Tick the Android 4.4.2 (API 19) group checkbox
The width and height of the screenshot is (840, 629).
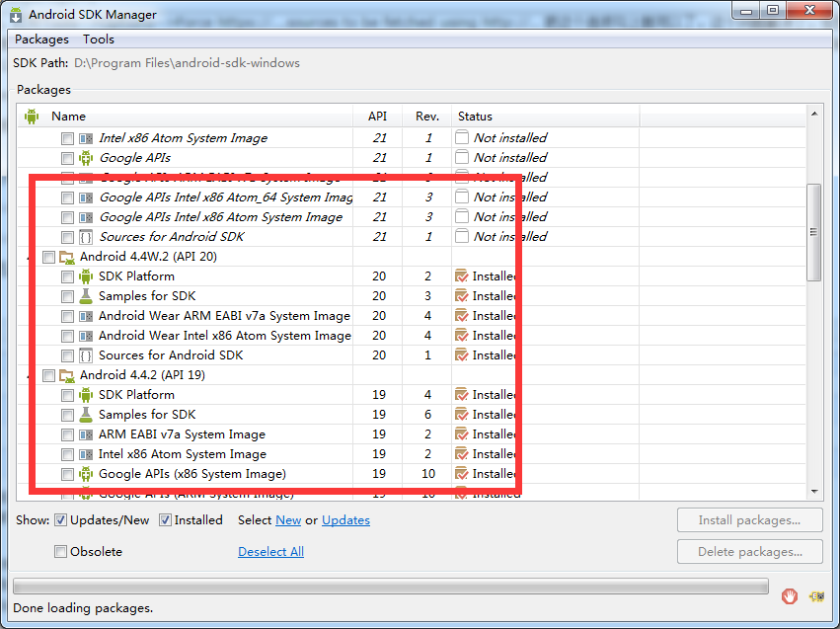(48, 375)
